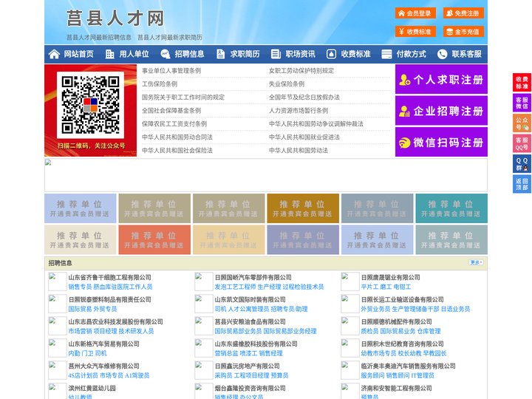Screen dimensions: 532x399
Task: Click the logo of 山东省齐鲁干细胞工程有限公司
Action: pyautogui.click(x=58, y=282)
